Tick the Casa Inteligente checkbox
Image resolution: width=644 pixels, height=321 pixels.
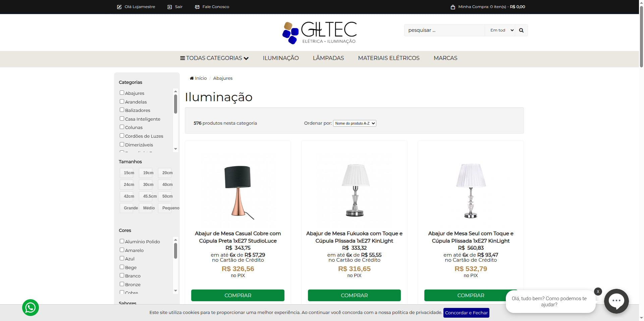pyautogui.click(x=122, y=119)
